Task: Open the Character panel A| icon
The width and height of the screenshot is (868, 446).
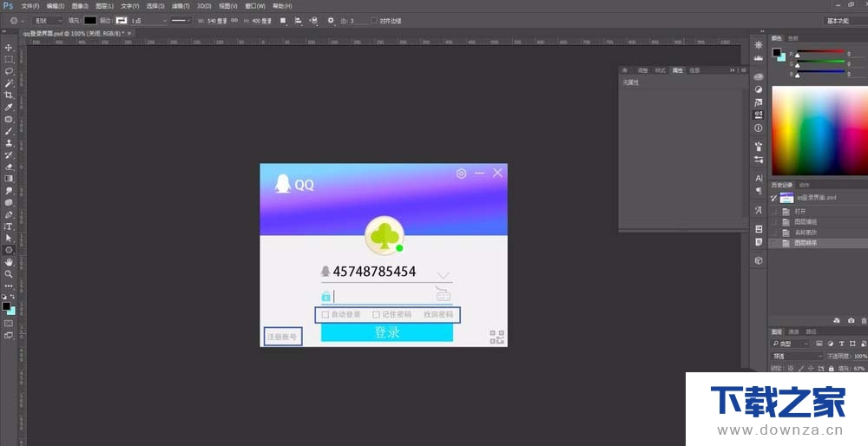Action: click(x=759, y=178)
